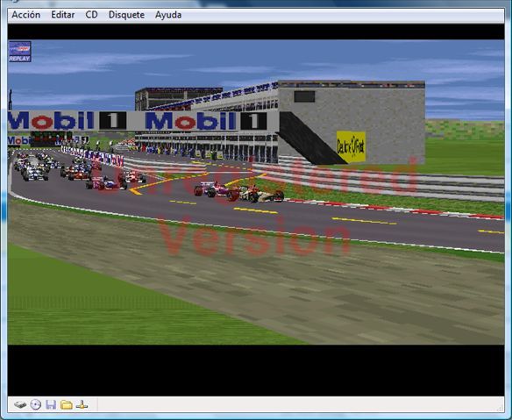Screen dimensions: 512x420
Task: Click the shared folder status icon
Action: point(67,405)
